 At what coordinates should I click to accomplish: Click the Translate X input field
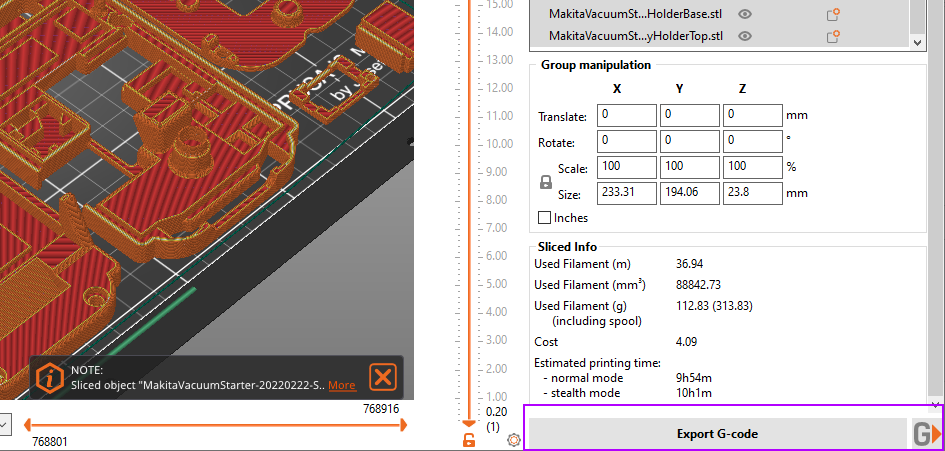626,115
